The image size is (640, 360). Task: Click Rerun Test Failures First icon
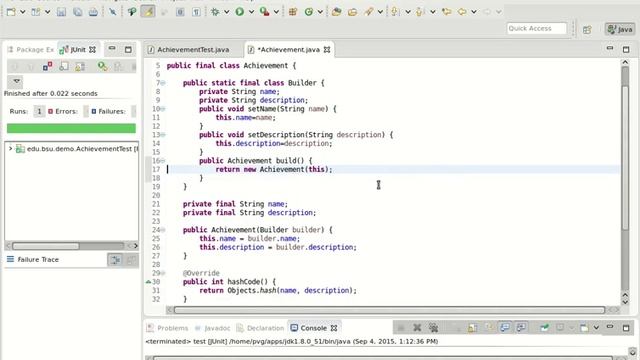[x=118, y=66]
